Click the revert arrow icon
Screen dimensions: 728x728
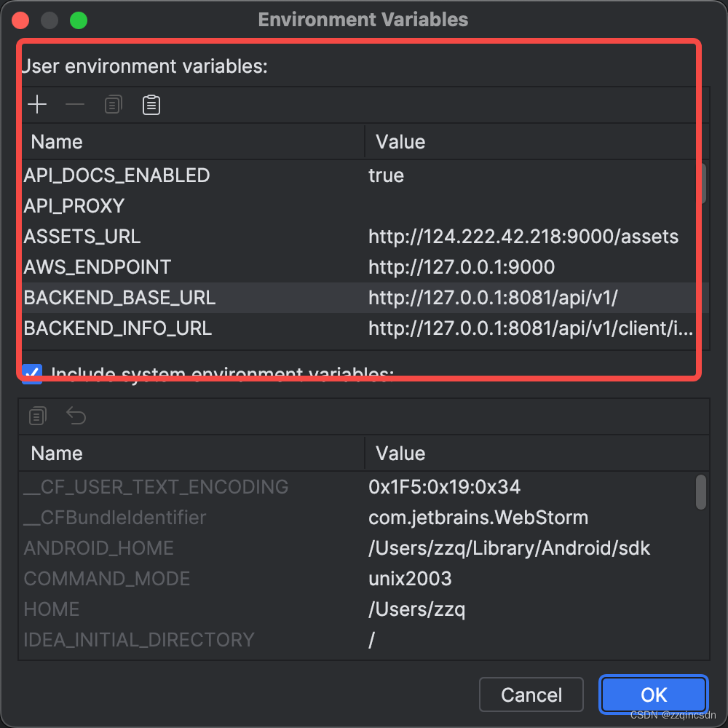coord(76,416)
